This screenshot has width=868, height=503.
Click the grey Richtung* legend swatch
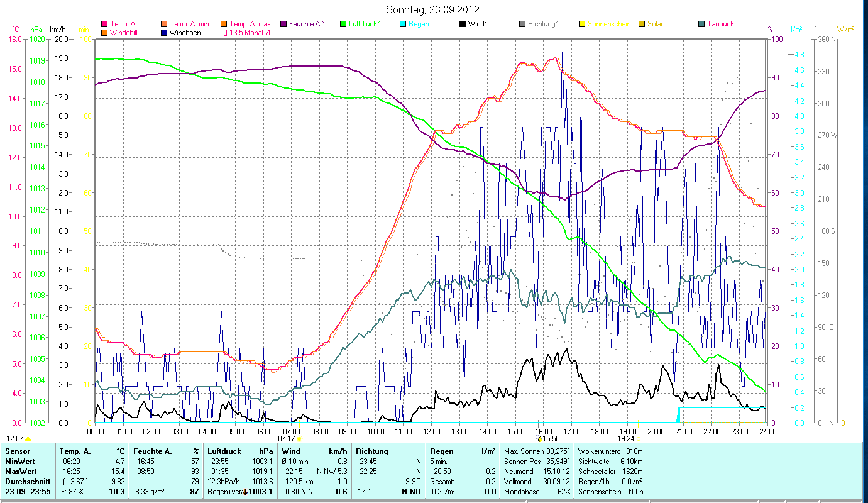522,24
